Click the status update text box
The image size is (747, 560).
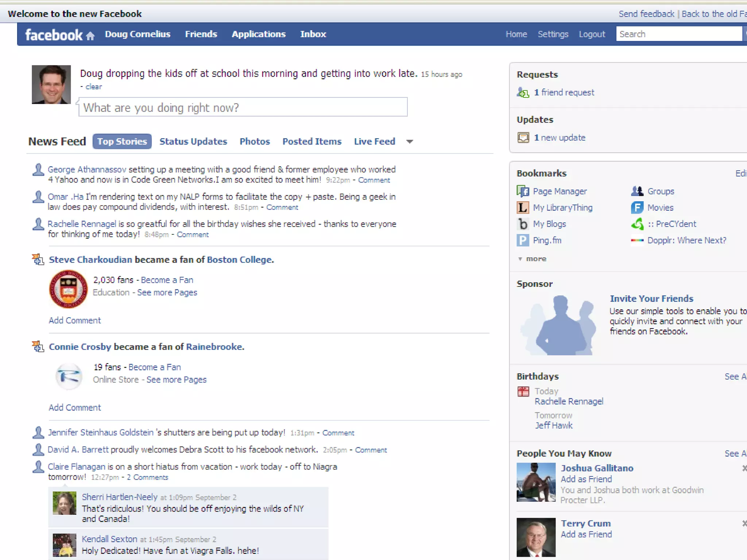tap(243, 107)
